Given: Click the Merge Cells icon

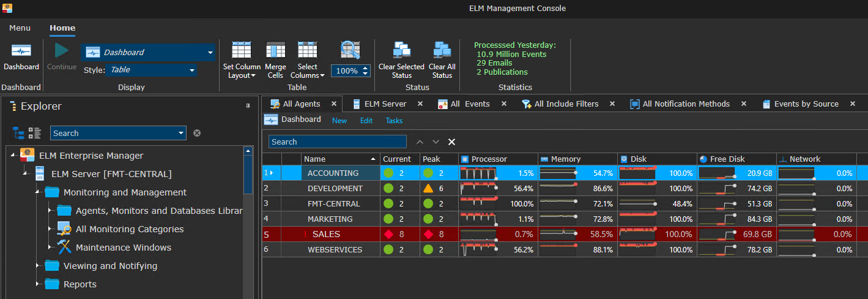Looking at the screenshot, I should coord(276,51).
